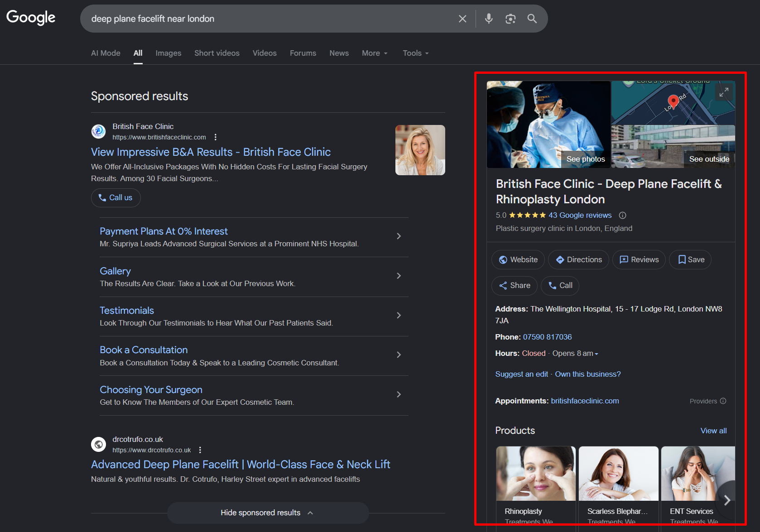Screen dimensions: 760x532
Task: Click the magnifying glass search button
Action: (x=532, y=19)
